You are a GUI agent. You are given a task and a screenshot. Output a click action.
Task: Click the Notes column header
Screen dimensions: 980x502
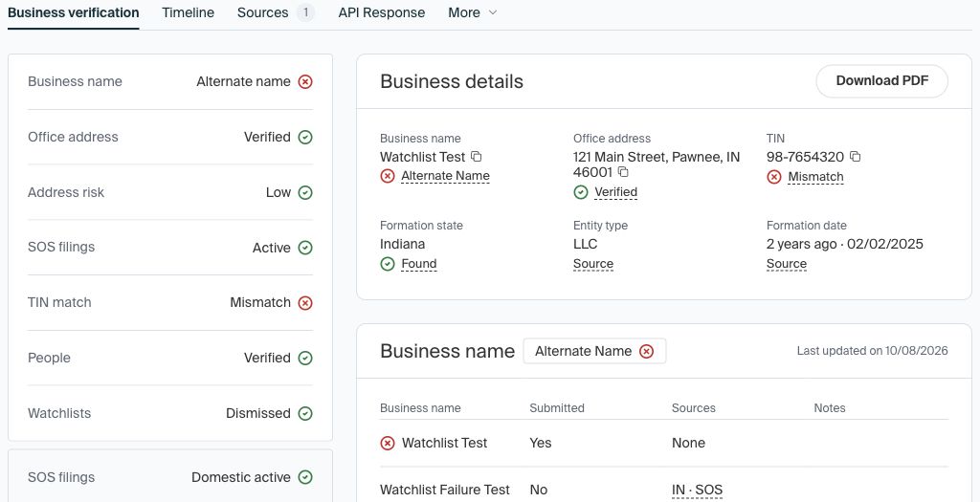830,408
